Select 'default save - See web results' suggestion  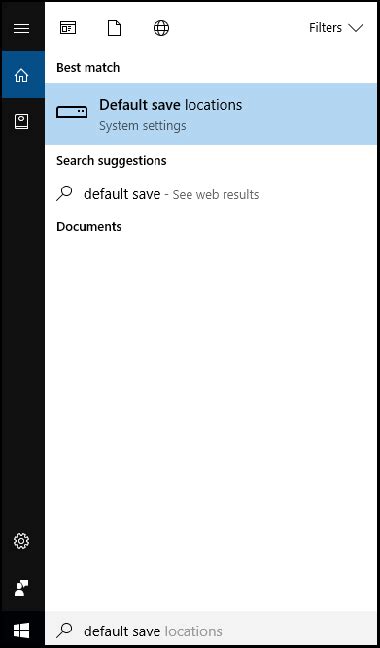click(211, 194)
